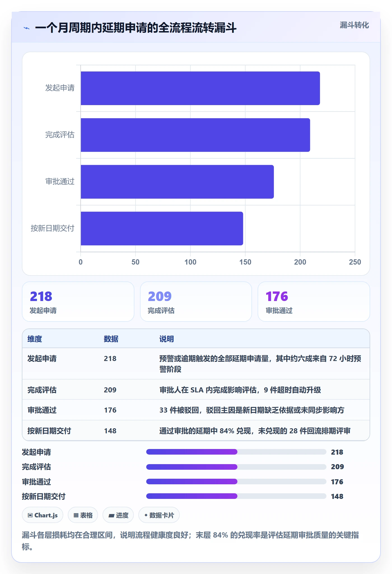Click the 完成评估 table row label
This screenshot has height=574, width=392.
point(42,390)
